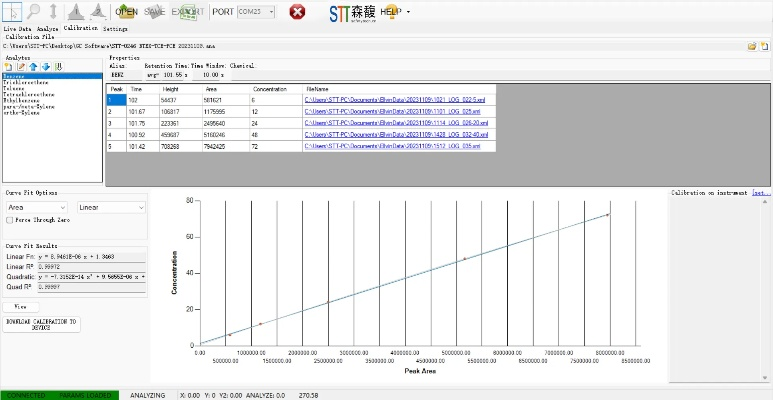Image resolution: width=773 pixels, height=400 pixels.
Task: Move analyte down with blue down arrow
Action: tap(45, 67)
